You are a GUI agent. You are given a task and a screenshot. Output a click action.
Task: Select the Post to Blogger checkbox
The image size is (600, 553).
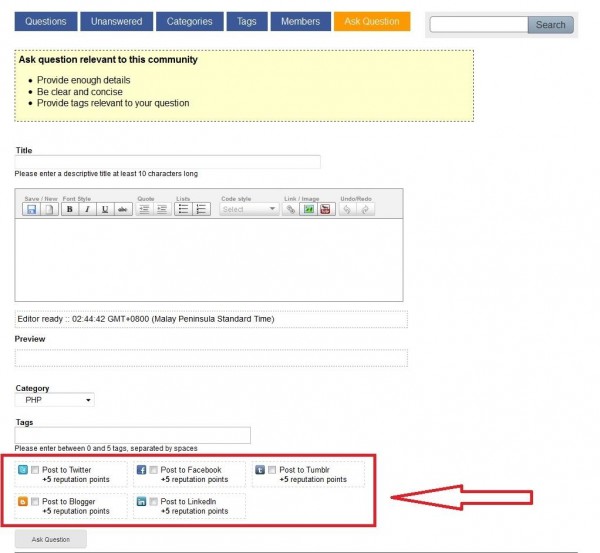35,501
